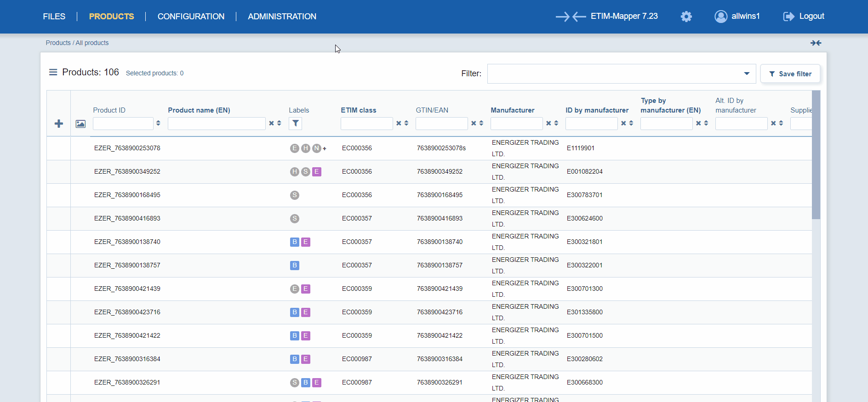Select product EZER_7638900253078
The image size is (868, 402).
pos(127,148)
